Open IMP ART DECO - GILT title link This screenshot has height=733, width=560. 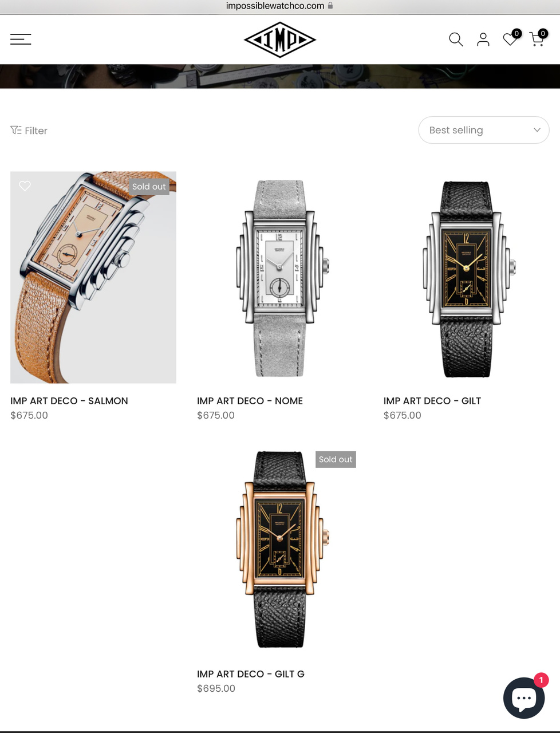coord(432,401)
